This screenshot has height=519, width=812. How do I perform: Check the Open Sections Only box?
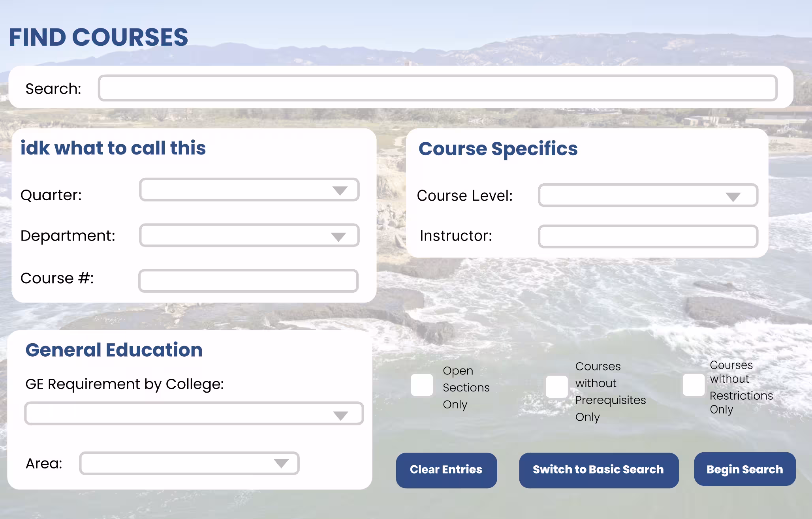(x=422, y=385)
